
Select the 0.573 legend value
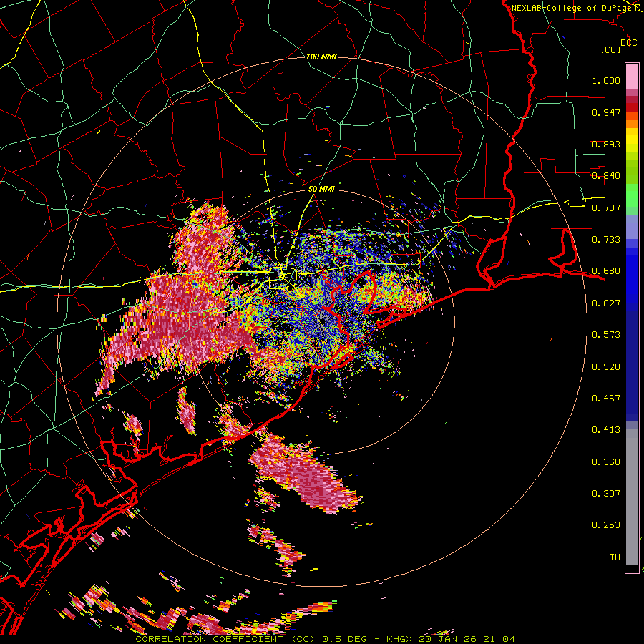pyautogui.click(x=606, y=335)
